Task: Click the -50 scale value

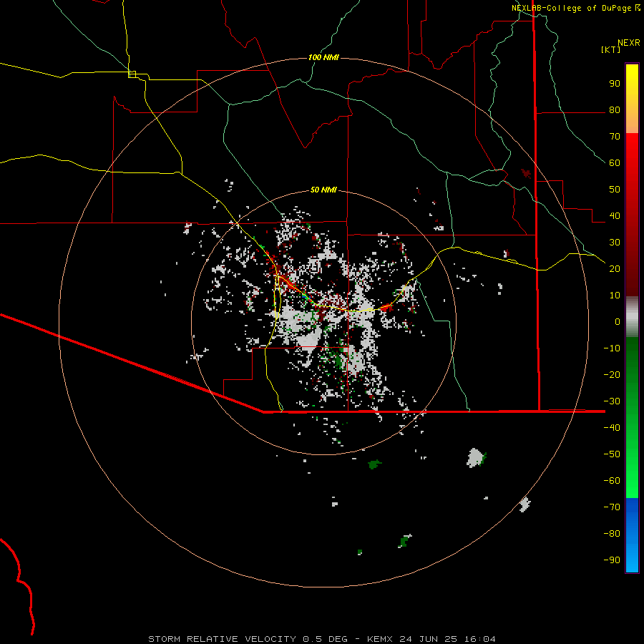Action: [612, 454]
